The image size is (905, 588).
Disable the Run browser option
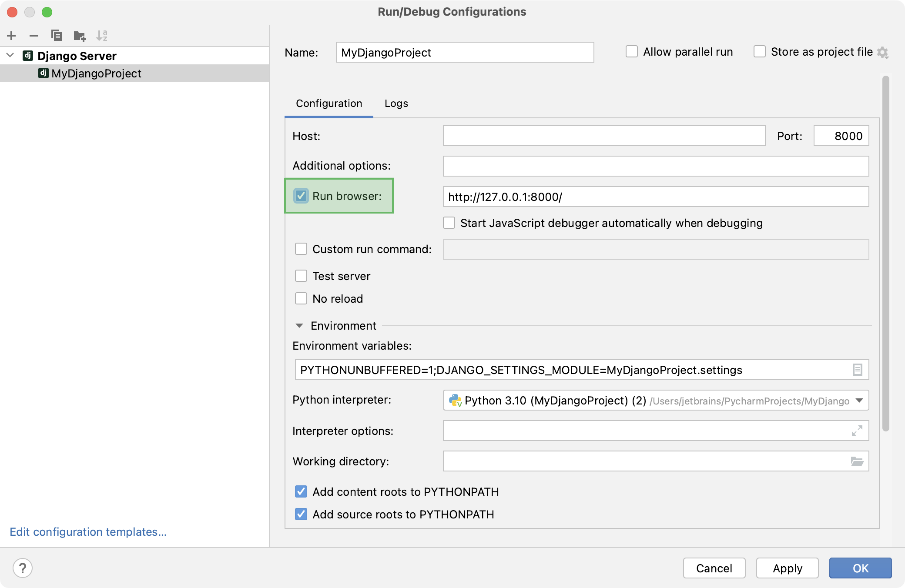[301, 196]
